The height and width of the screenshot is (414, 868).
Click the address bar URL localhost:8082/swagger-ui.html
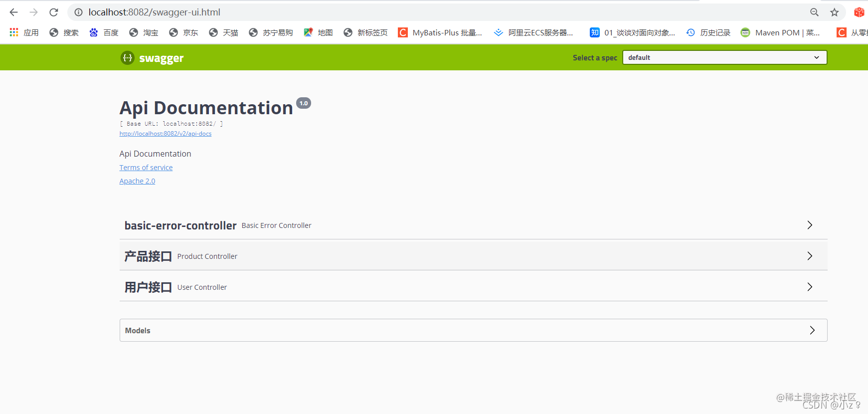155,12
